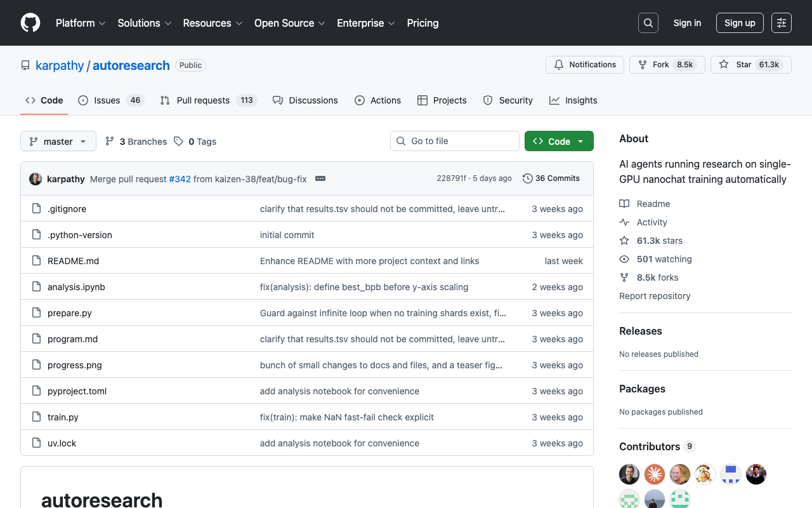The height and width of the screenshot is (508, 812).
Task: Open pull request #342 link
Action: [x=180, y=178]
